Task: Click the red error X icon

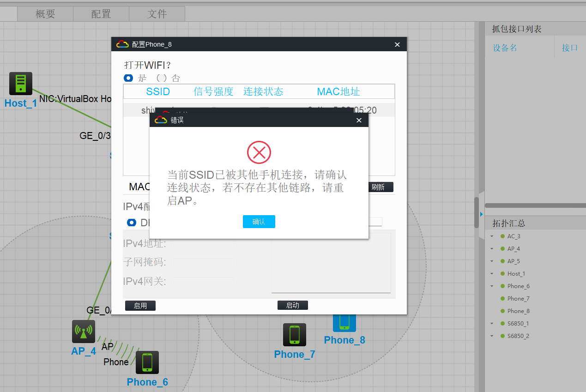Action: 259,152
